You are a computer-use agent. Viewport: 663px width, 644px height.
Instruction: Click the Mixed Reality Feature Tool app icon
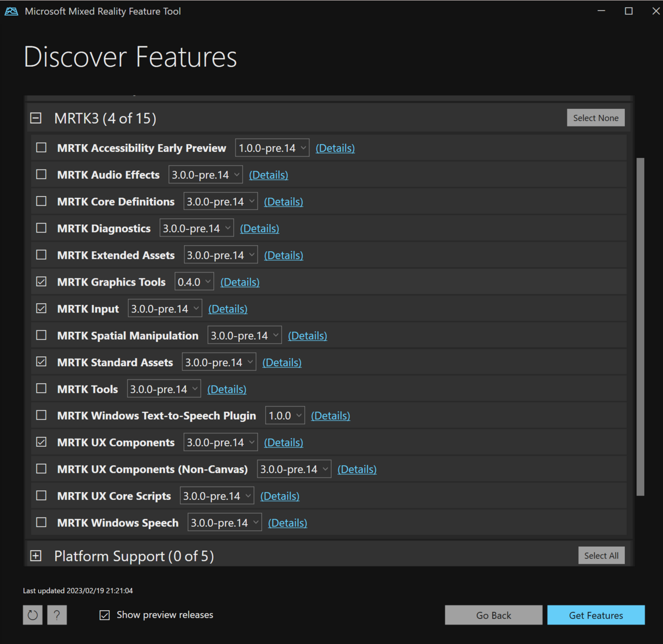(11, 11)
